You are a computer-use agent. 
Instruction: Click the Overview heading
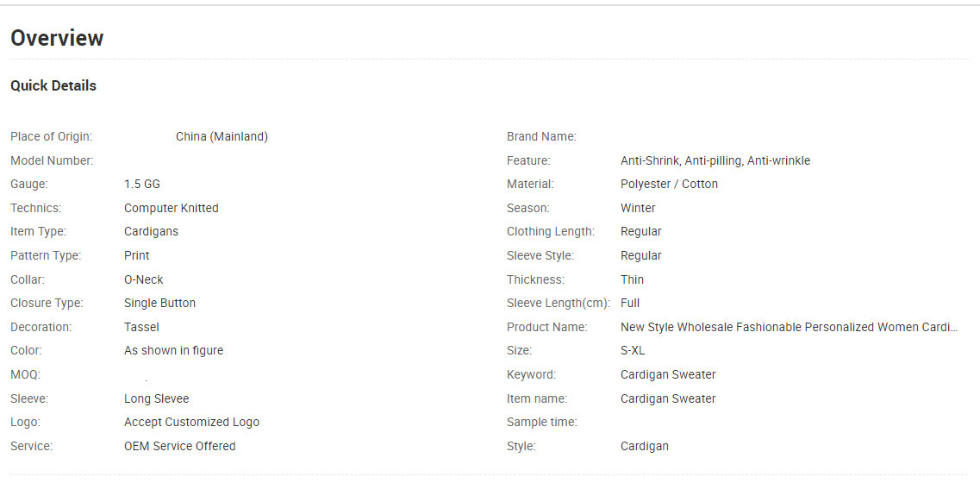click(x=57, y=38)
